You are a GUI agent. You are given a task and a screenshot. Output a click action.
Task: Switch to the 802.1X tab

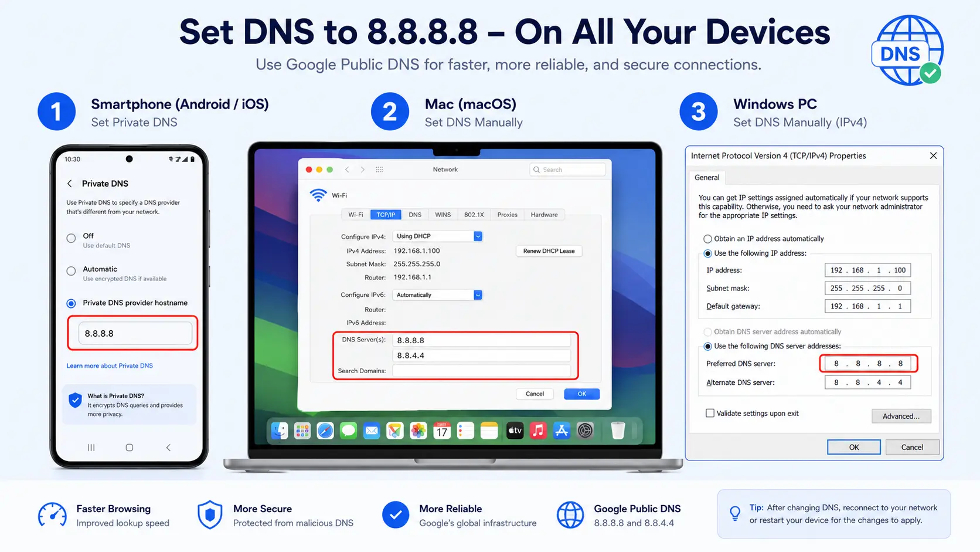(x=474, y=215)
